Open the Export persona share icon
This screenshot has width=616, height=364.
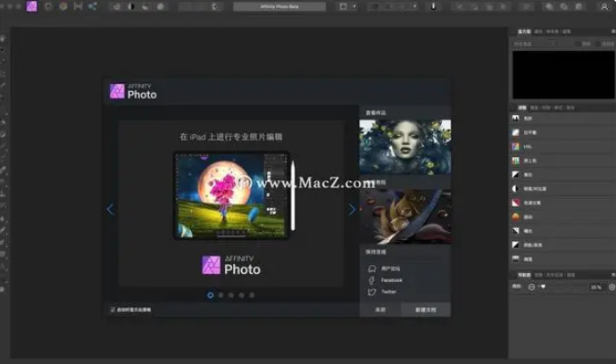pos(93,6)
